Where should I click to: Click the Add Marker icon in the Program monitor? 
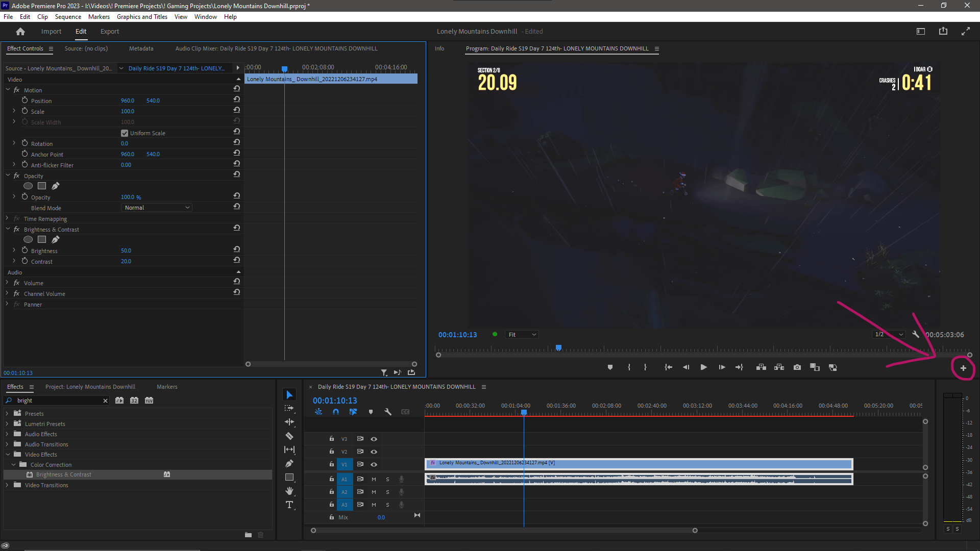(609, 367)
